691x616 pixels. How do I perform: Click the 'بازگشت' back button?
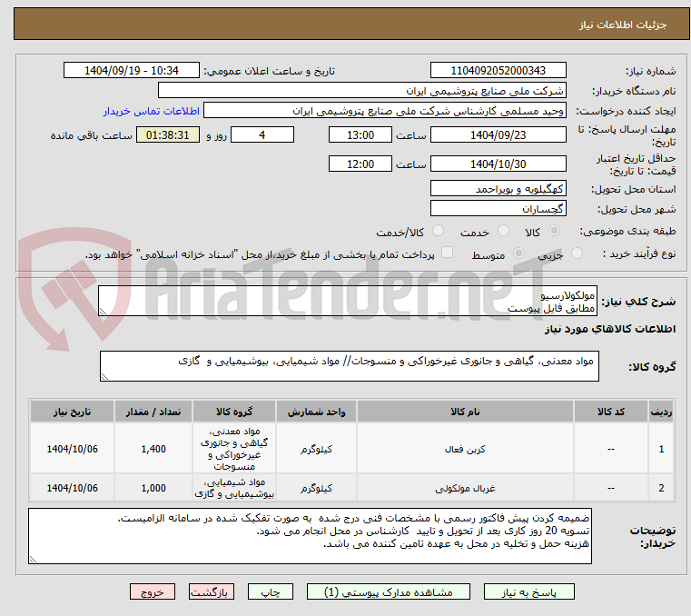click(212, 592)
